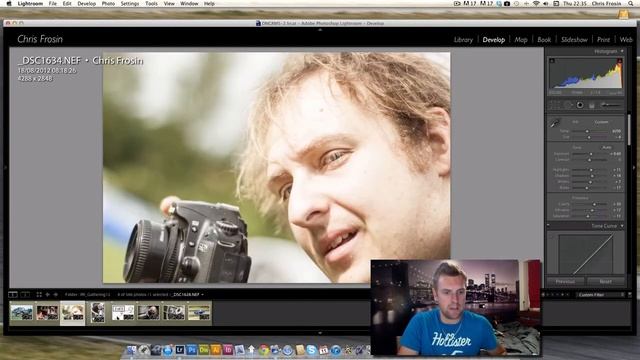Hide the filmstrip with bottom arrow
This screenshot has height=360, width=640.
320,333
